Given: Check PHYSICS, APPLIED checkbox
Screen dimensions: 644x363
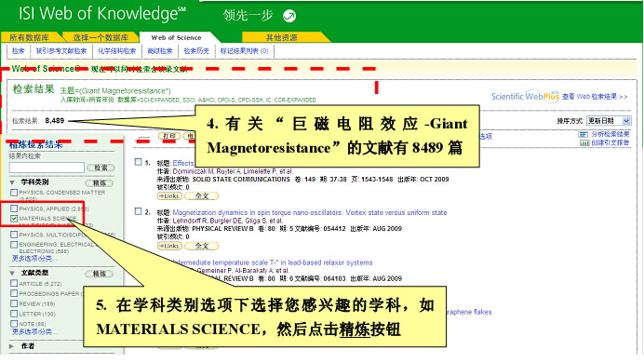Looking at the screenshot, I should tap(14, 208).
